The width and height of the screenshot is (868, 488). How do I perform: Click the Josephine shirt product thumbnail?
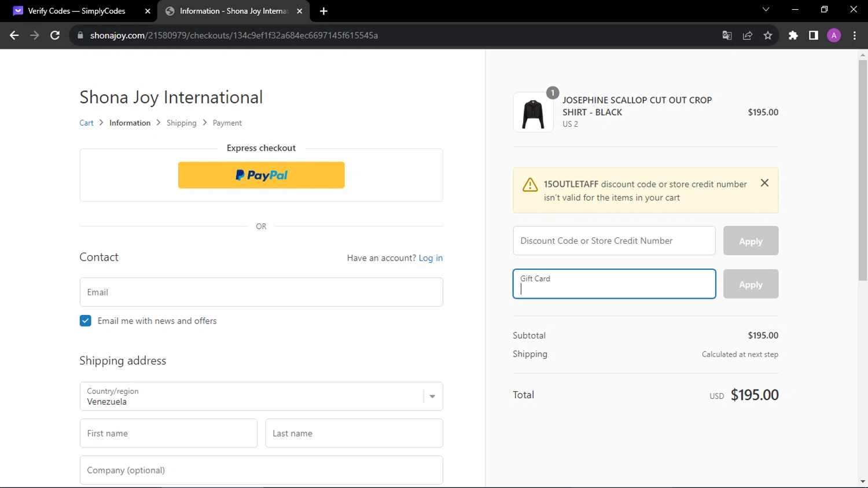click(x=533, y=112)
